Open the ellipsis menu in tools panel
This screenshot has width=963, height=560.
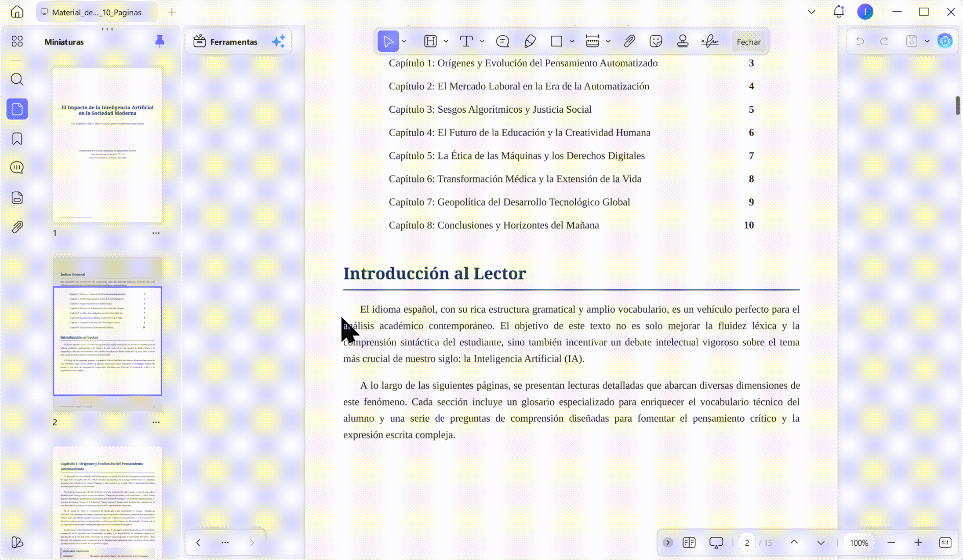225,543
